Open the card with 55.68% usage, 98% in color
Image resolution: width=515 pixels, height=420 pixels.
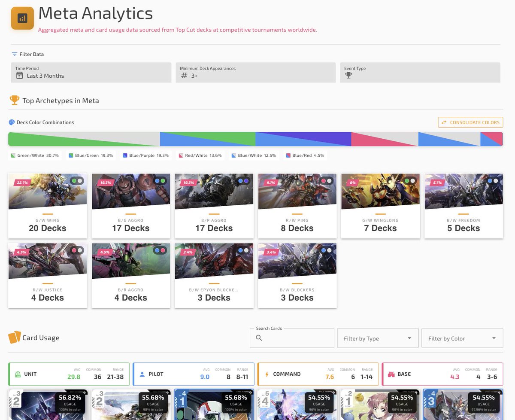131,405
